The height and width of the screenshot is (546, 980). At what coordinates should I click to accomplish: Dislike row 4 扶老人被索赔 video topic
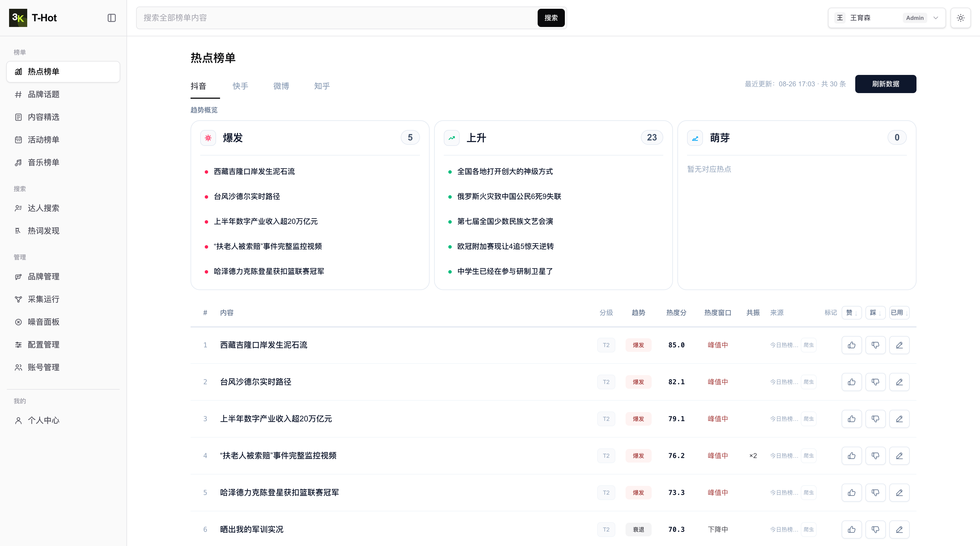click(x=875, y=456)
